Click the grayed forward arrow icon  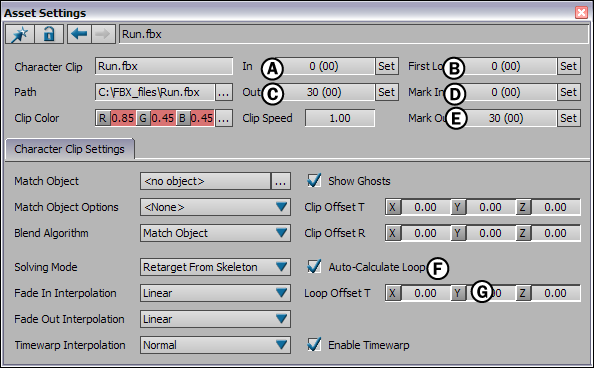click(x=103, y=34)
